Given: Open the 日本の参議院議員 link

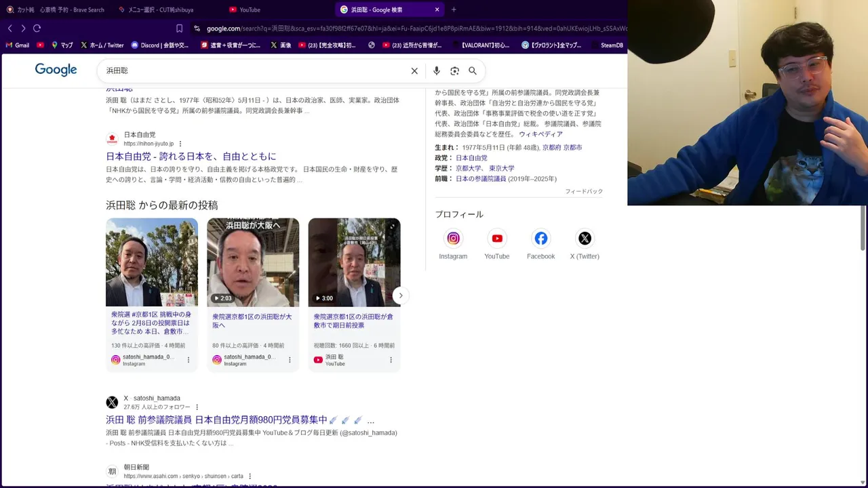Looking at the screenshot, I should pyautogui.click(x=481, y=179).
